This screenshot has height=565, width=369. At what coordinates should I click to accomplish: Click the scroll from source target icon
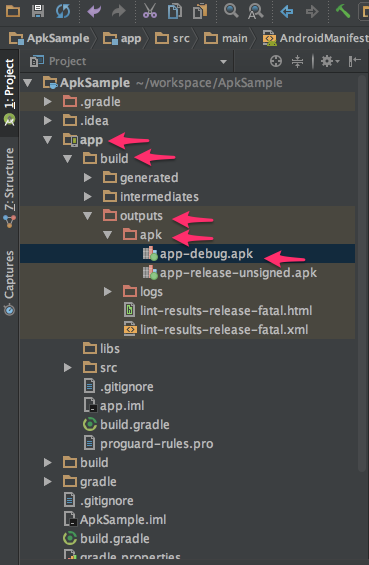point(276,61)
